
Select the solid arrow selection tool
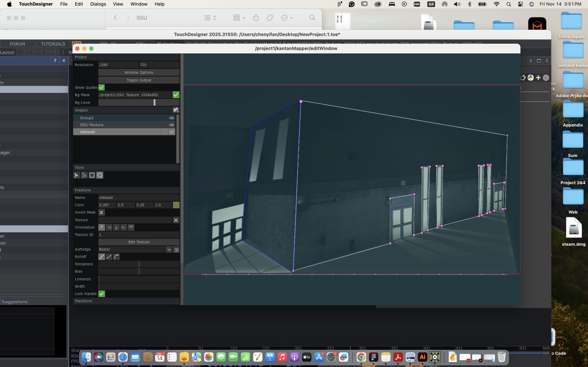77,175
